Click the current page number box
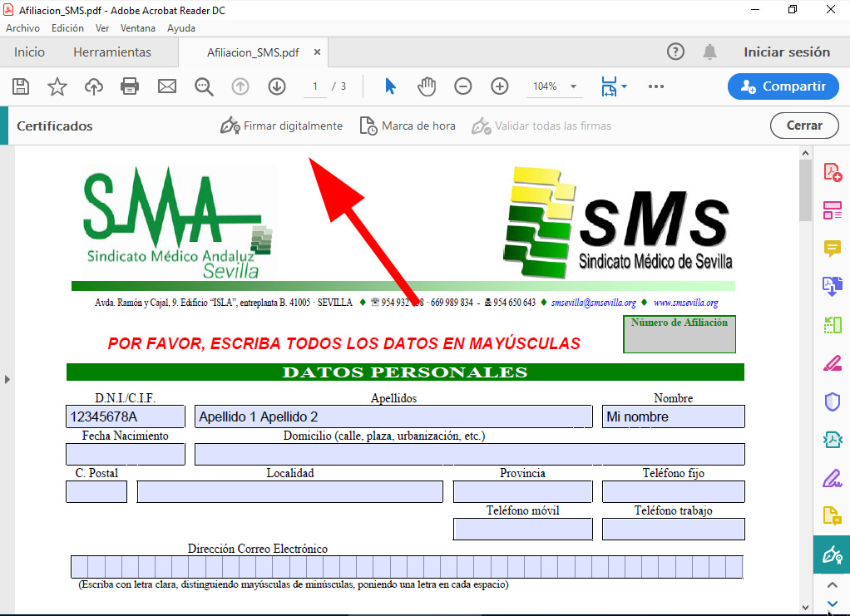The width and height of the screenshot is (850, 616). pos(315,86)
